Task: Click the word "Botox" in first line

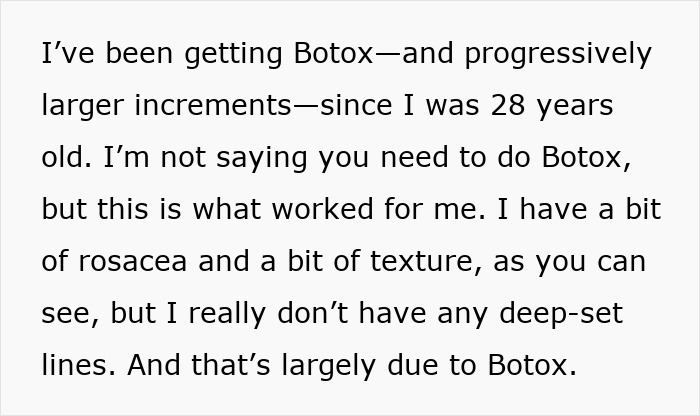Action: (x=333, y=53)
